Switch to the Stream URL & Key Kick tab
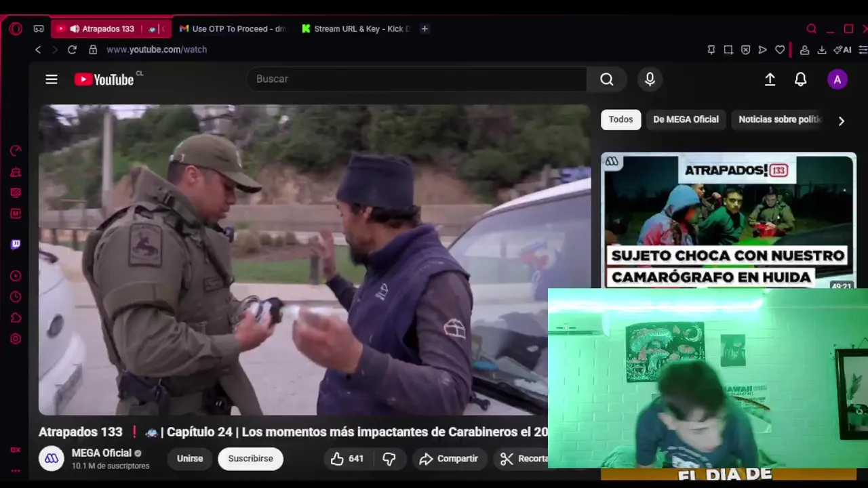 356,28
